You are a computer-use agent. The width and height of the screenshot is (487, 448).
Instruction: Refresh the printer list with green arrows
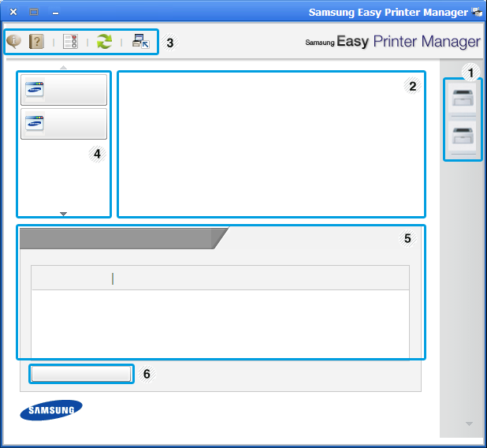pyautogui.click(x=104, y=42)
